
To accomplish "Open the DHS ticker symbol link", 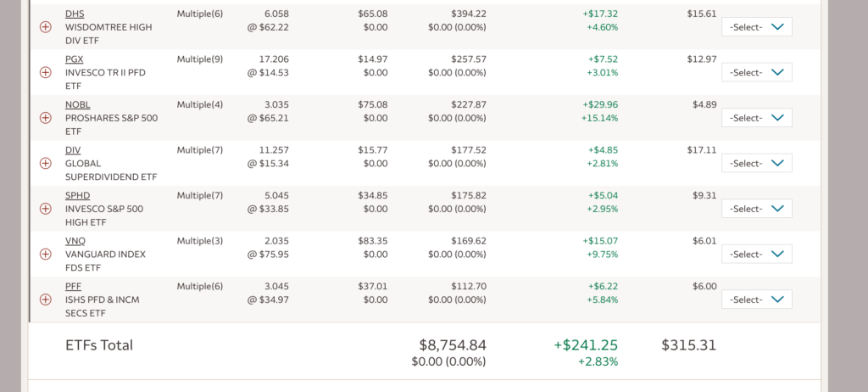I will pos(75,14).
